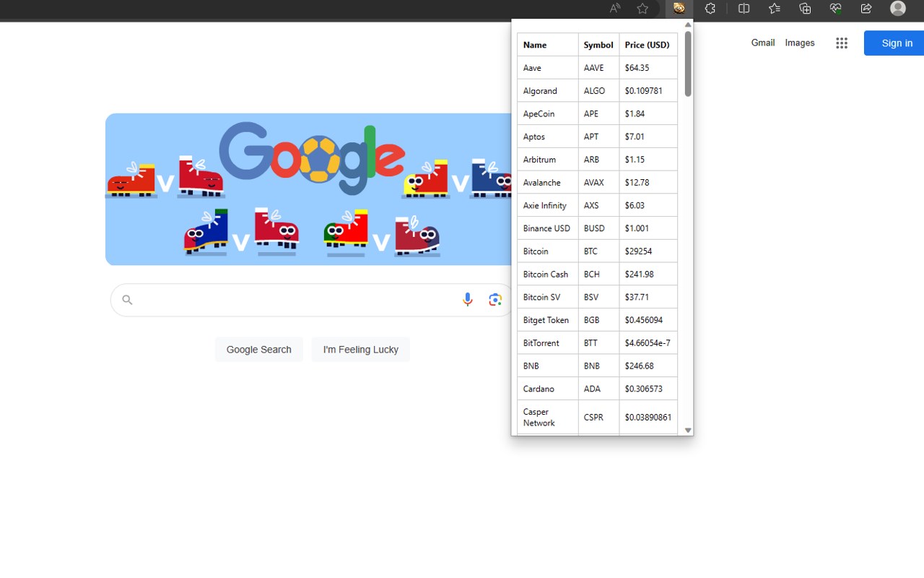
Task: Click the $241.98 Bitcoin Cash price
Action: 648,274
